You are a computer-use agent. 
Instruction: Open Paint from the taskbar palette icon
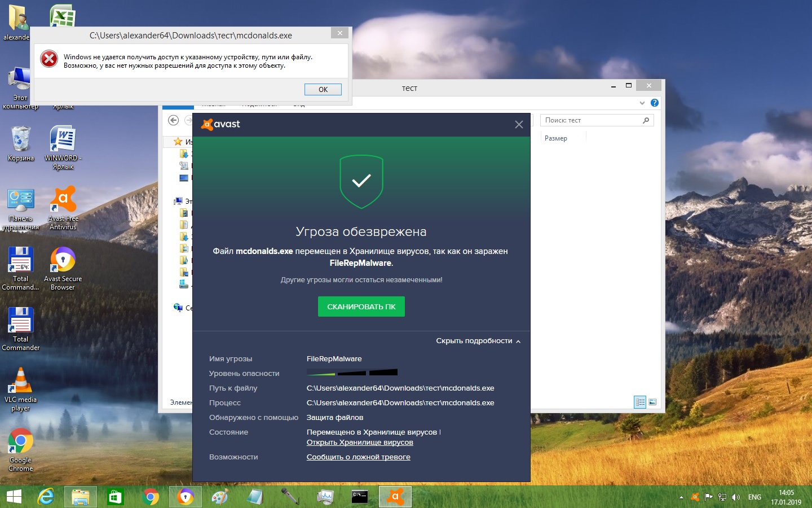(x=220, y=497)
